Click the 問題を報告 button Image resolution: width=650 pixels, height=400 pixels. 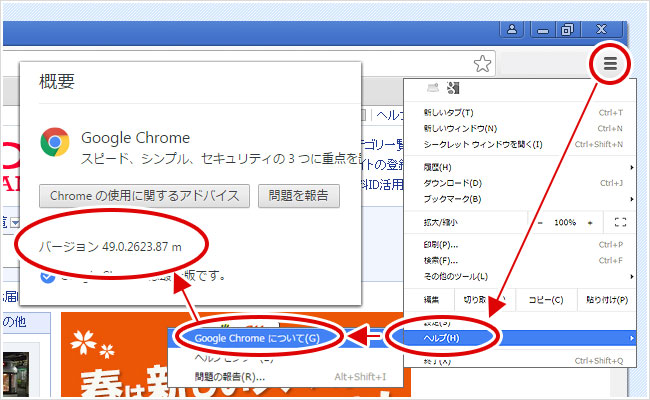(298, 196)
